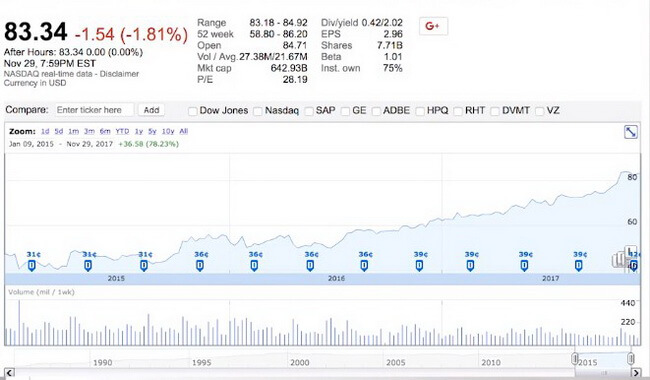The image size is (650, 380).
Task: Show All time range zoom
Action: (x=184, y=131)
